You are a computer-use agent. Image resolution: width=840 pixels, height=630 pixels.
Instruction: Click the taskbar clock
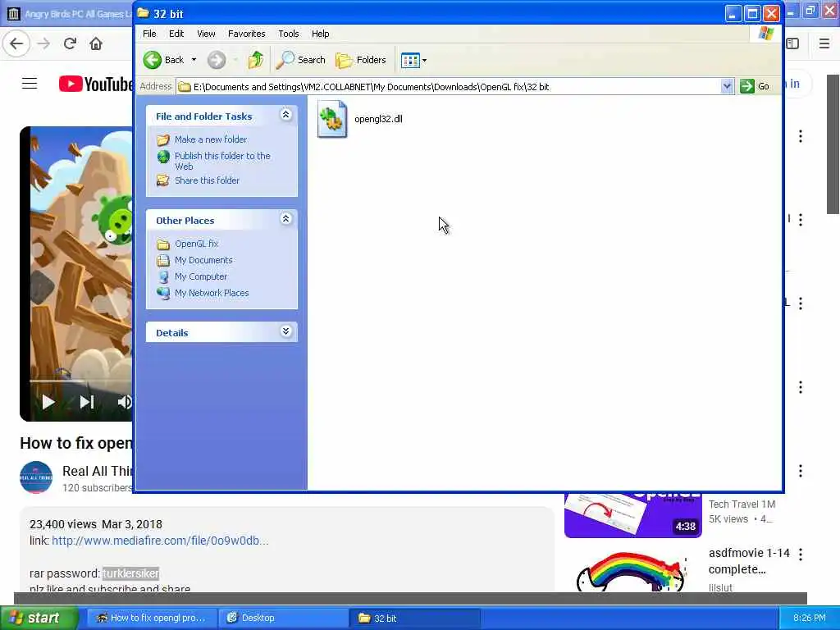(x=809, y=618)
